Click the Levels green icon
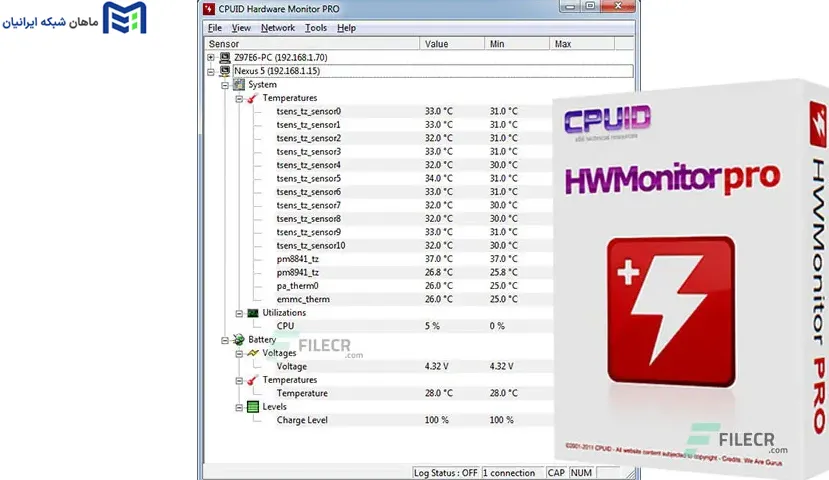Viewport: 829px width, 480px height. pos(253,407)
